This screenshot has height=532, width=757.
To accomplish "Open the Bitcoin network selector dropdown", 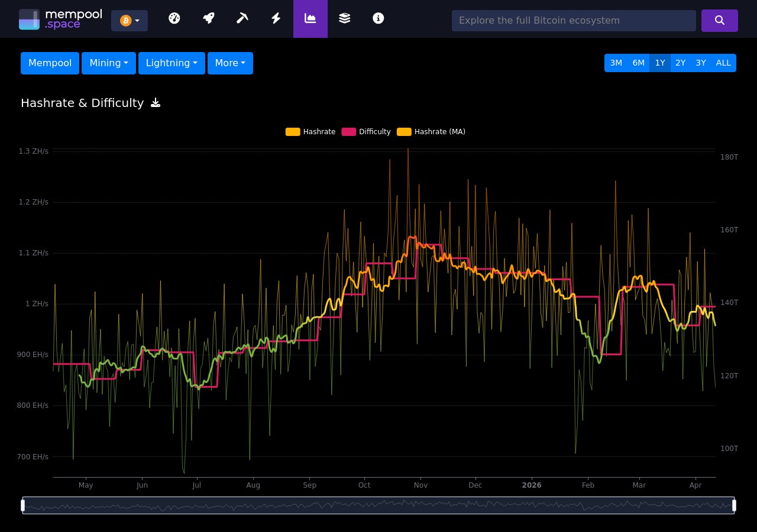I will pyautogui.click(x=130, y=20).
